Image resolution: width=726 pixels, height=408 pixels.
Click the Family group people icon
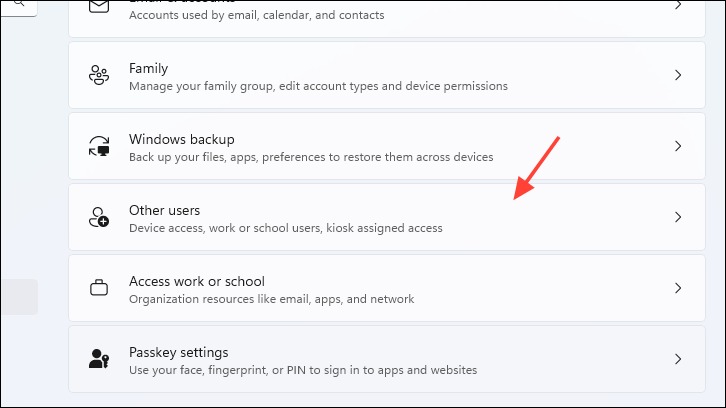point(99,75)
